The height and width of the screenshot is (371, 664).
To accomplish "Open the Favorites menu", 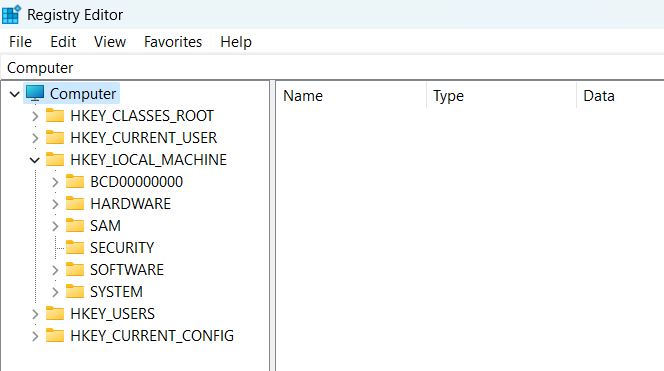I will (173, 42).
